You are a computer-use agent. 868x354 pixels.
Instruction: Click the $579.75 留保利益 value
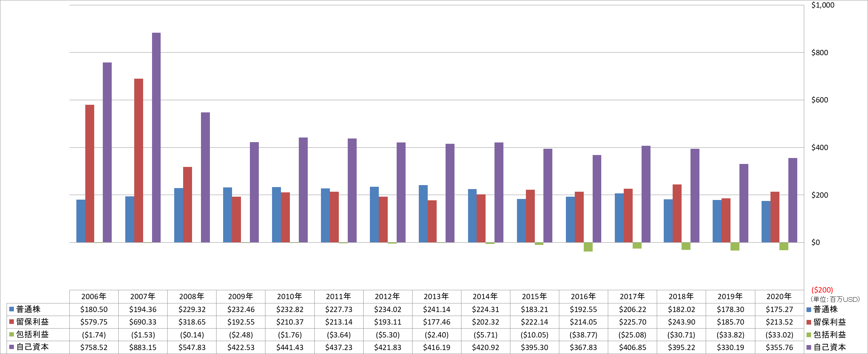(x=94, y=322)
